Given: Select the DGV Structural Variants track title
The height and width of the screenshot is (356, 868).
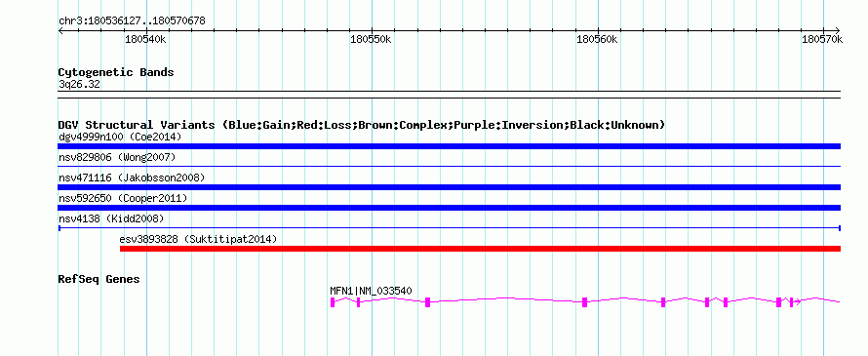Looking at the screenshot, I should coord(361,125).
